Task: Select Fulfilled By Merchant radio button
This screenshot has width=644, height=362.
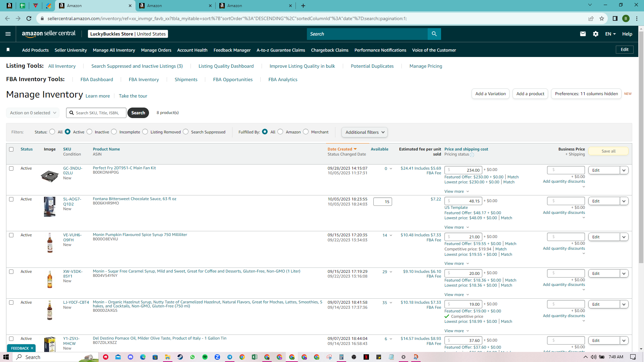Action: coord(306,132)
